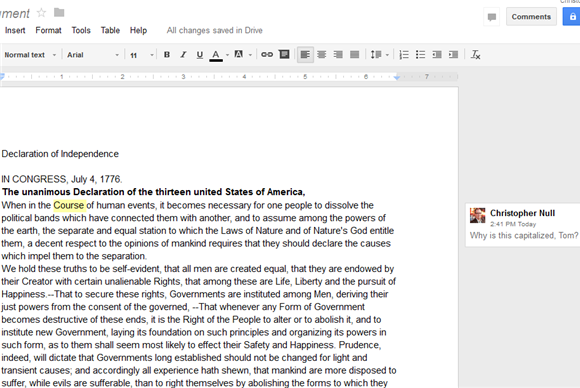580x388 pixels.
Task: Increase the indent
Action: [x=453, y=55]
